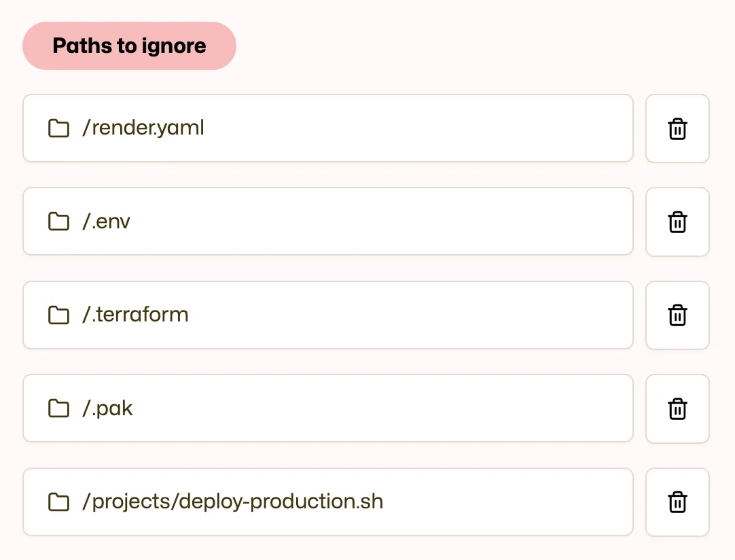
Task: Click folder icon beside /render.yaml
Action: (59, 128)
